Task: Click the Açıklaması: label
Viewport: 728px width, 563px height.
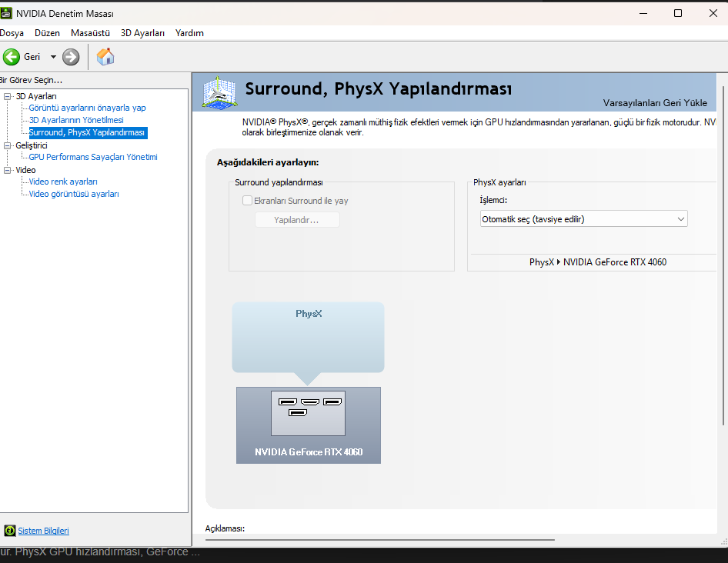Action: tap(225, 528)
